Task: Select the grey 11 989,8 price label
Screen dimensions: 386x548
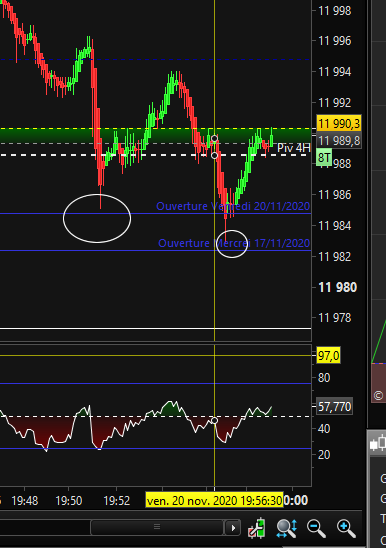Action: [339, 141]
